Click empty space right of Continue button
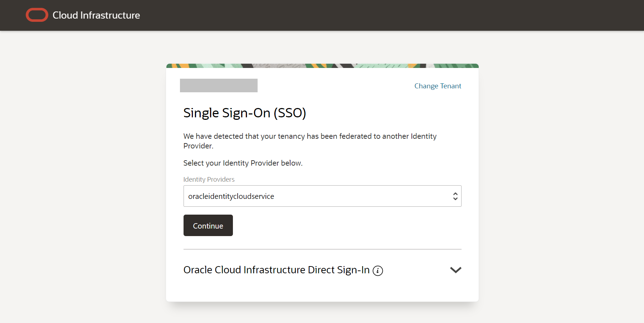The height and width of the screenshot is (323, 644). point(340,225)
